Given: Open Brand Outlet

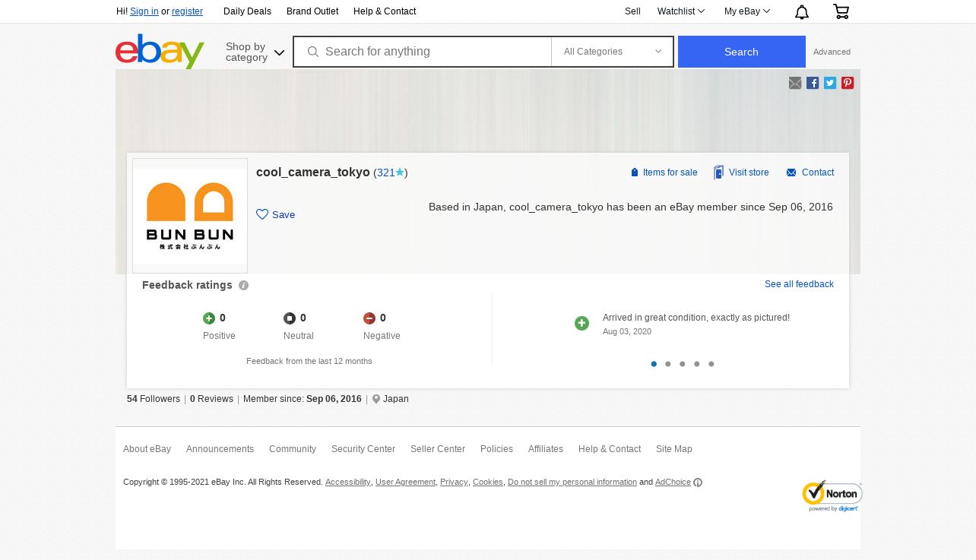Looking at the screenshot, I should click(x=312, y=11).
